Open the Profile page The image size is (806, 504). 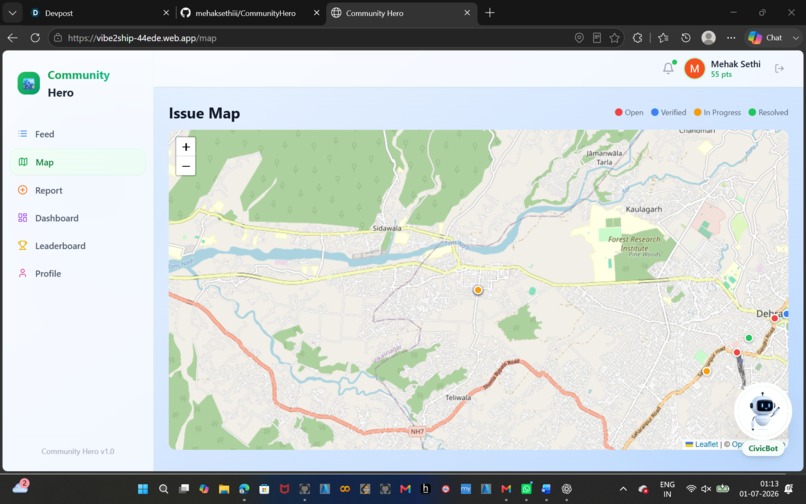(77, 274)
